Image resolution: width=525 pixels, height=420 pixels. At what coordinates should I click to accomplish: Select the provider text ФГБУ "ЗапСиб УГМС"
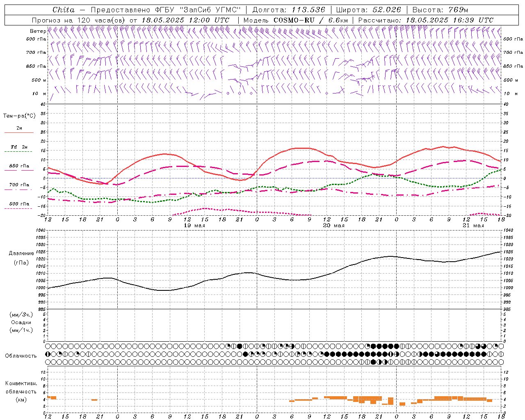coord(198,10)
